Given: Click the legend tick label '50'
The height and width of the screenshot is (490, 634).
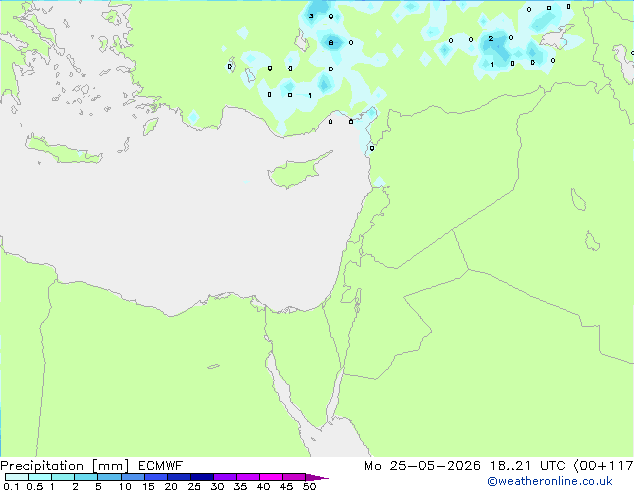Looking at the screenshot, I should [x=309, y=486].
